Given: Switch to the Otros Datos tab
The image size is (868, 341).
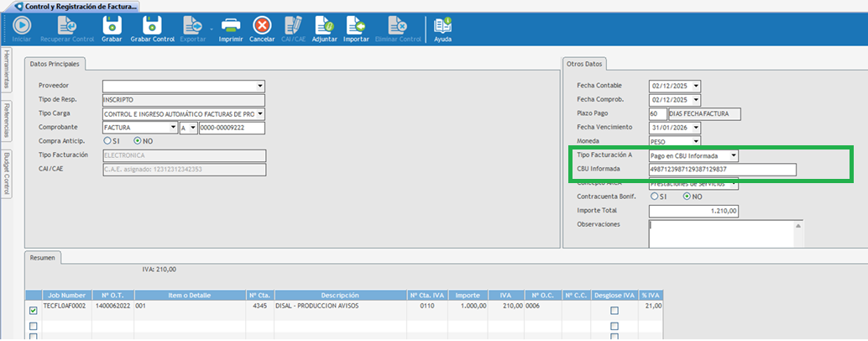Looking at the screenshot, I should tap(584, 64).
